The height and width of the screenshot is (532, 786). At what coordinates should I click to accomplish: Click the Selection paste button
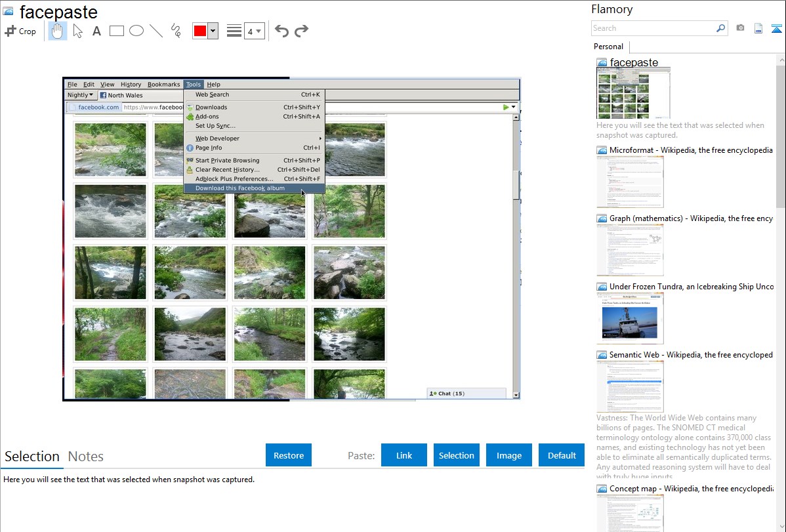[456, 455]
